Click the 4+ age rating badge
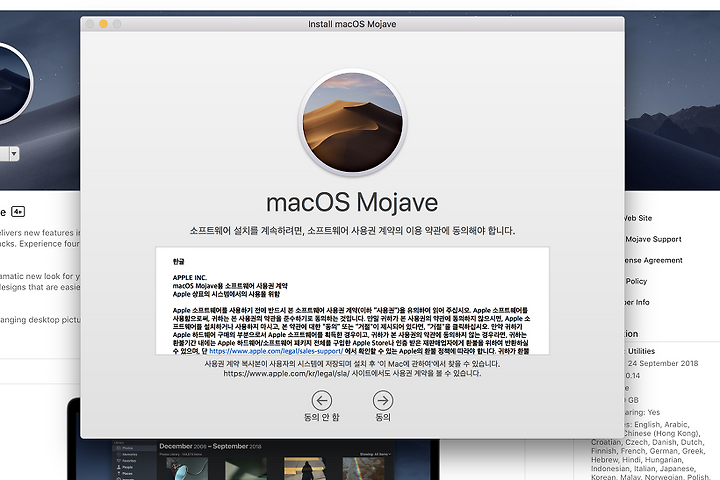Screen dimensions: 720x480 18,212
